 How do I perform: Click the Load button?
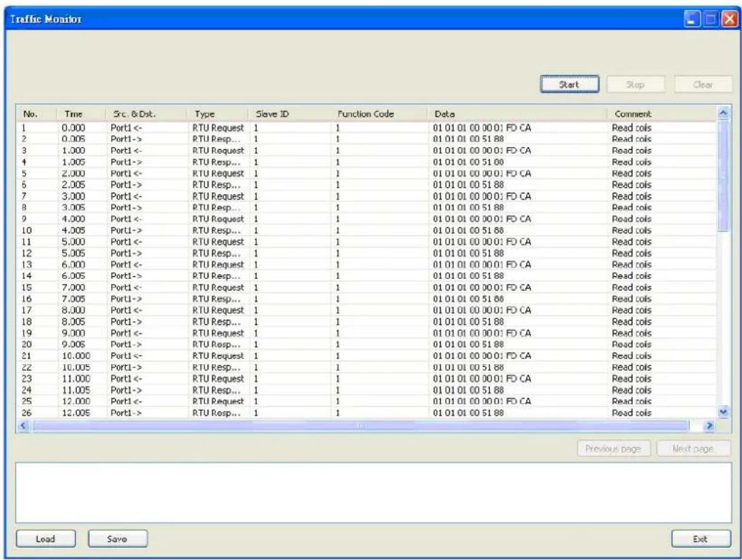46,539
